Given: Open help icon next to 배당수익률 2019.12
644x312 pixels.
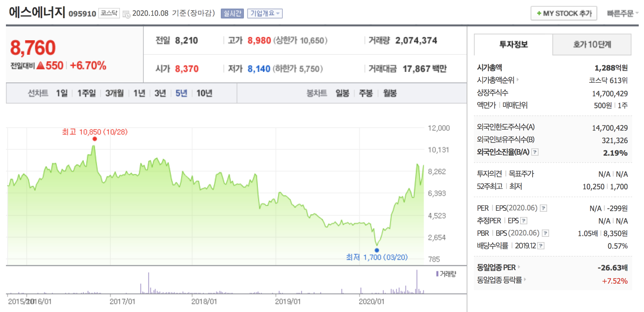Looking at the screenshot, I should click(x=541, y=246).
